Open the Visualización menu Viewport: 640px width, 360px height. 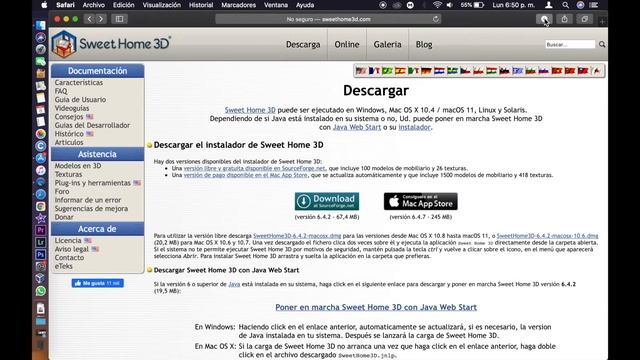[162, 5]
